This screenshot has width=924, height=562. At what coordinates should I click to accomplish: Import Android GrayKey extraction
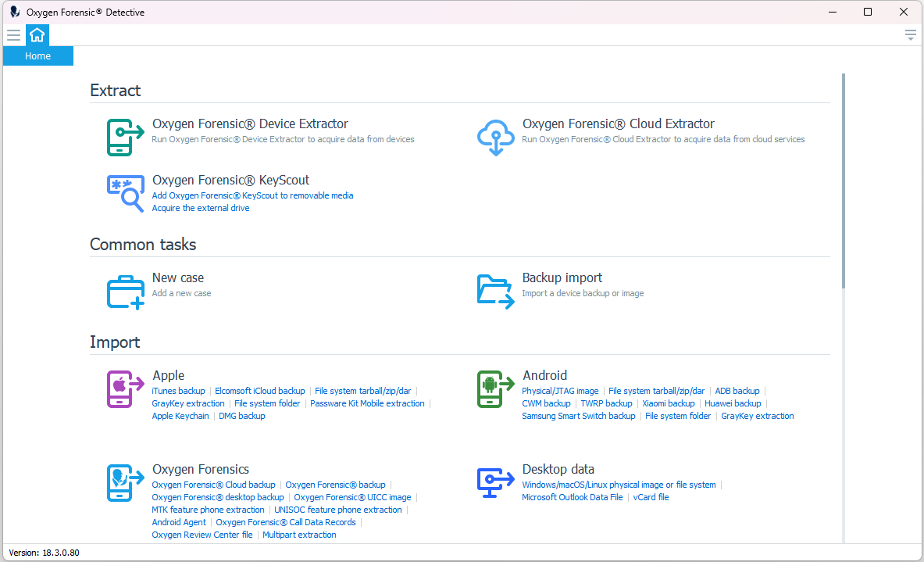pyautogui.click(x=757, y=416)
